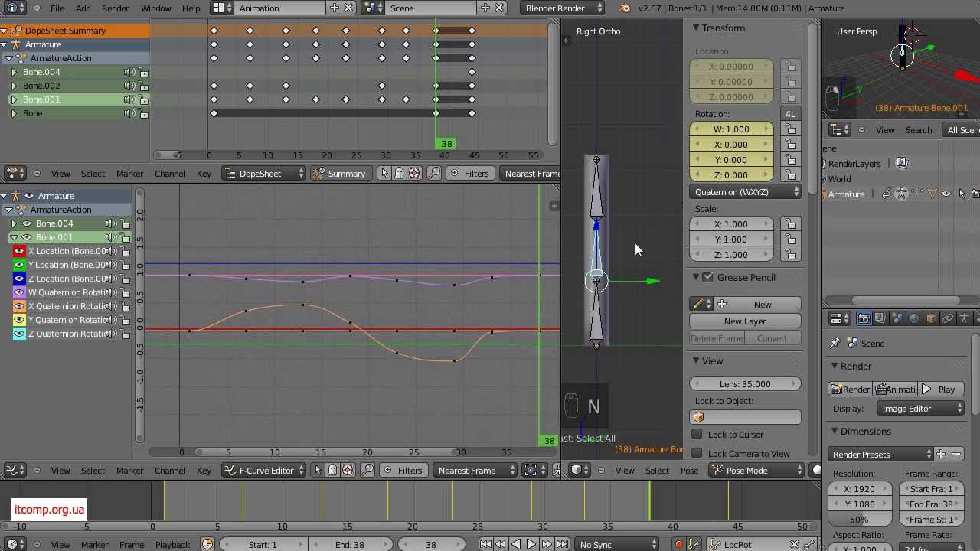Click the cube icon in Lock to Object field

click(x=699, y=417)
